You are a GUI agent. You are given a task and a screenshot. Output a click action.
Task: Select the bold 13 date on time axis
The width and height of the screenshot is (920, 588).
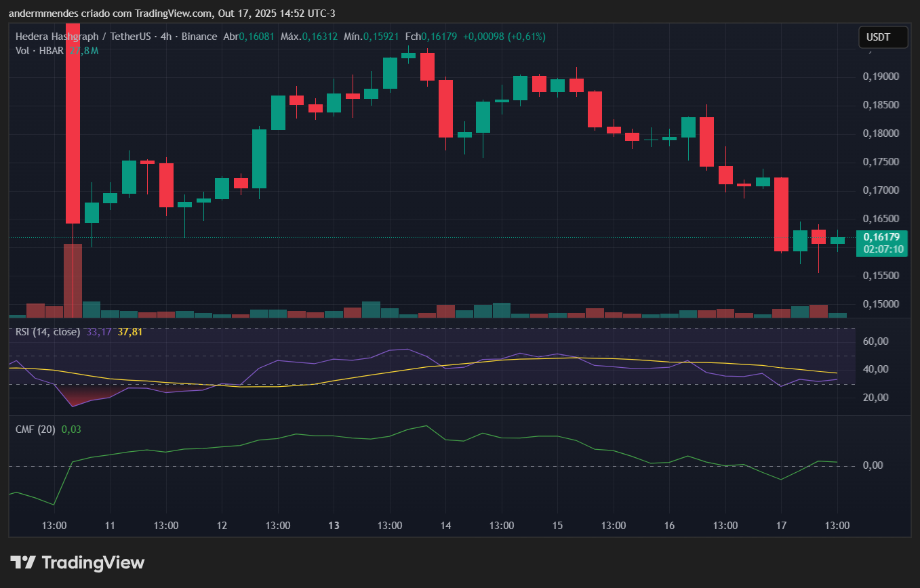click(x=334, y=526)
